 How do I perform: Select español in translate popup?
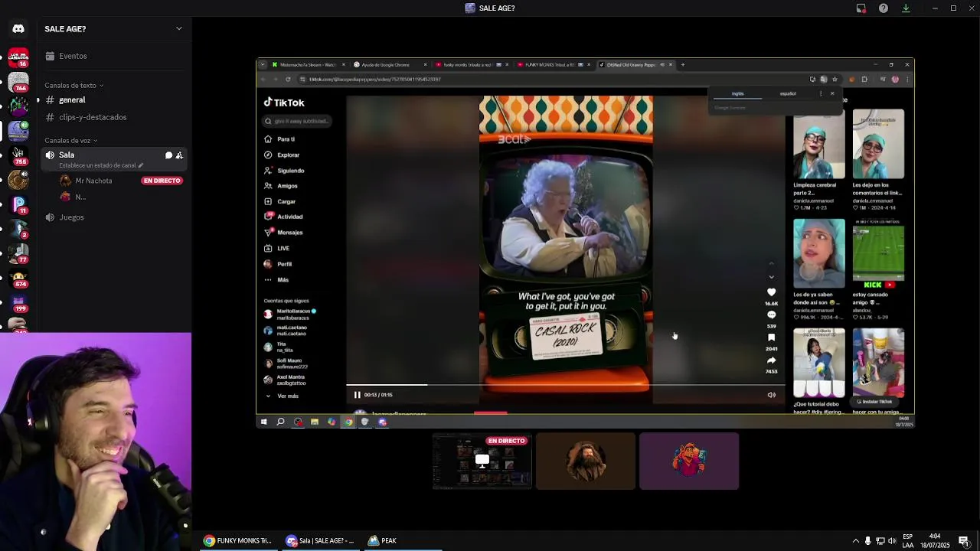(788, 93)
